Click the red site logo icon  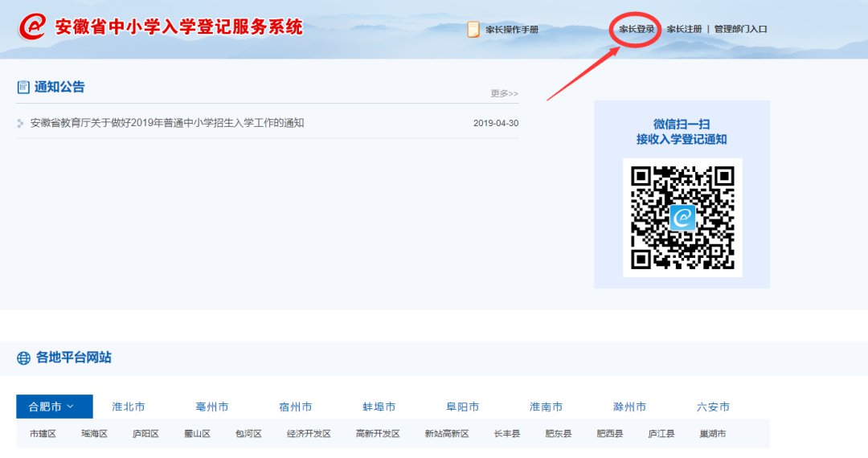tap(32, 26)
